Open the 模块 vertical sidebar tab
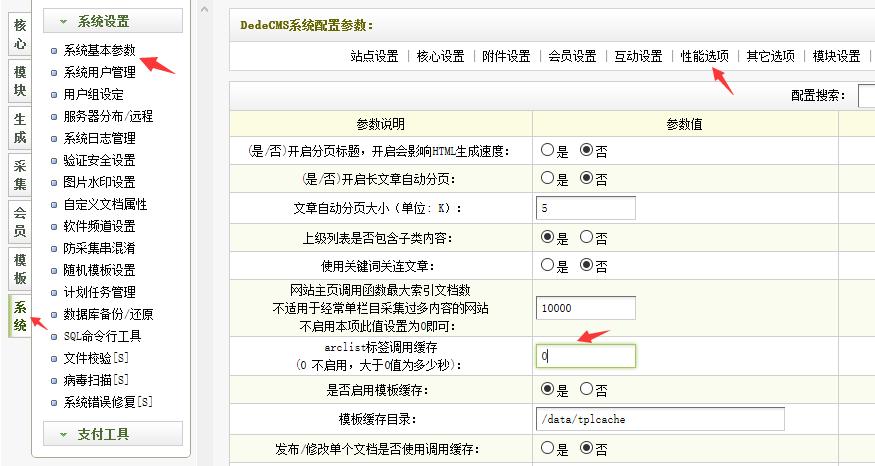This screenshot has height=466, width=875. pyautogui.click(x=20, y=81)
